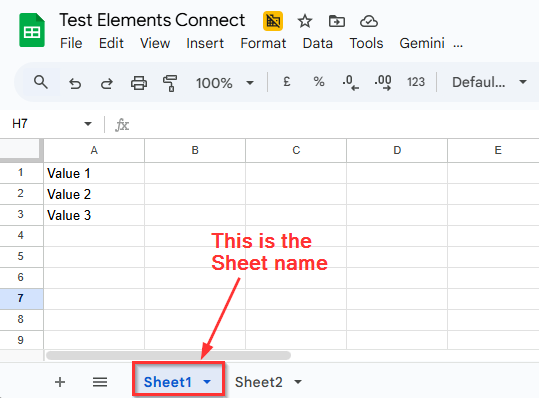Open the Insert menu
The height and width of the screenshot is (398, 539).
[205, 43]
